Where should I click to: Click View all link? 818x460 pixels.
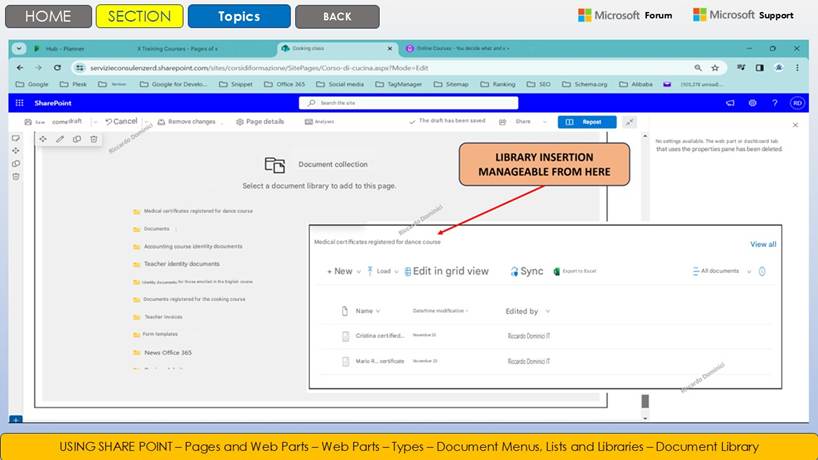click(763, 244)
